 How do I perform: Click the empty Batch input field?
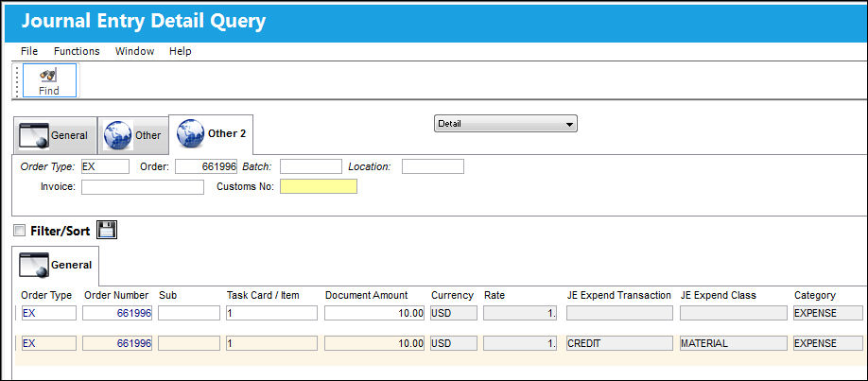(310, 166)
